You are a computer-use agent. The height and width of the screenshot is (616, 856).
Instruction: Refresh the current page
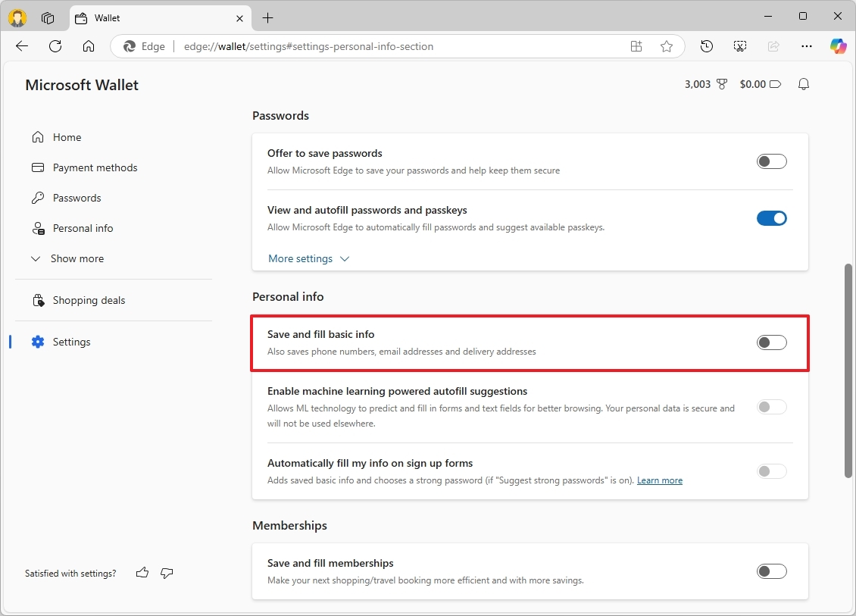click(x=55, y=46)
